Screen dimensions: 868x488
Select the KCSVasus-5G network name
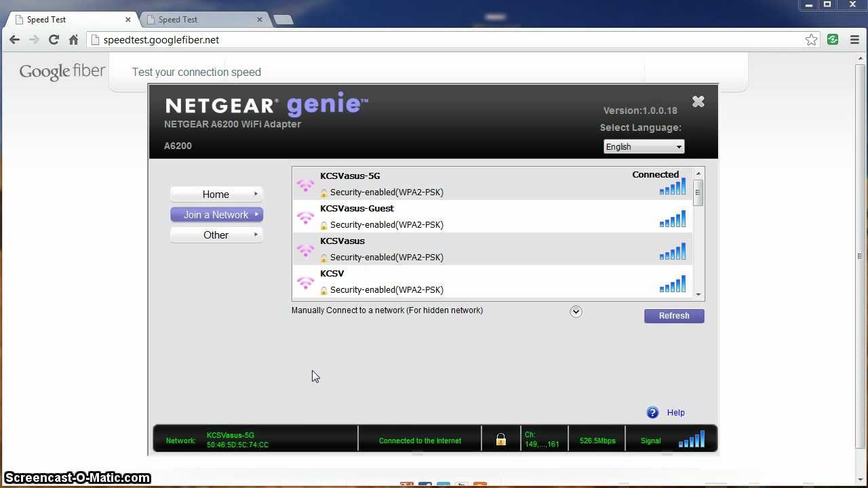350,176
